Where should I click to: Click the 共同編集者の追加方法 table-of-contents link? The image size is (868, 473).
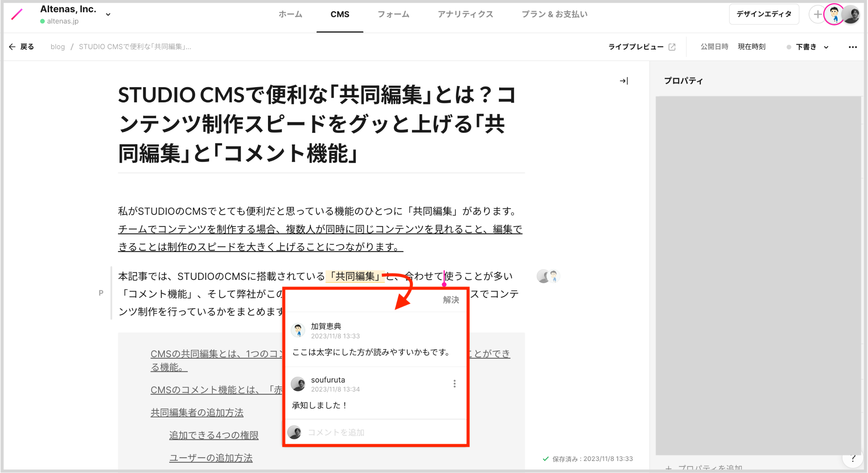coord(197,412)
